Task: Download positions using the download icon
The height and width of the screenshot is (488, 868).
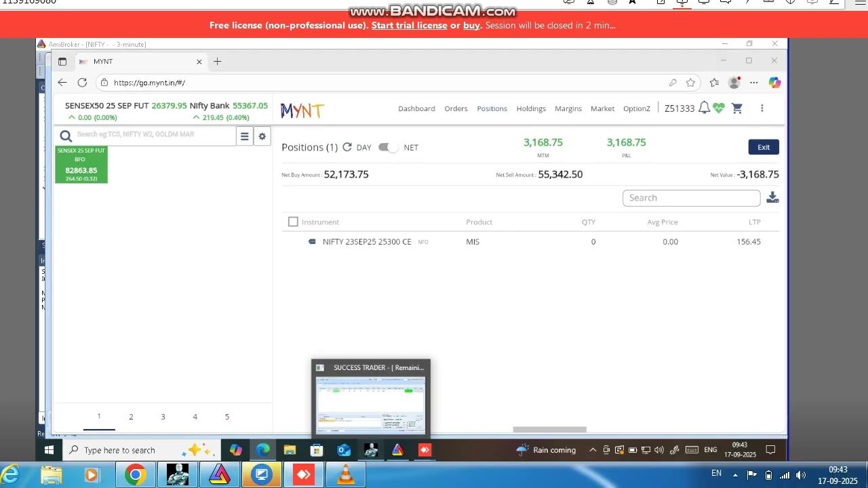Action: pos(772,198)
